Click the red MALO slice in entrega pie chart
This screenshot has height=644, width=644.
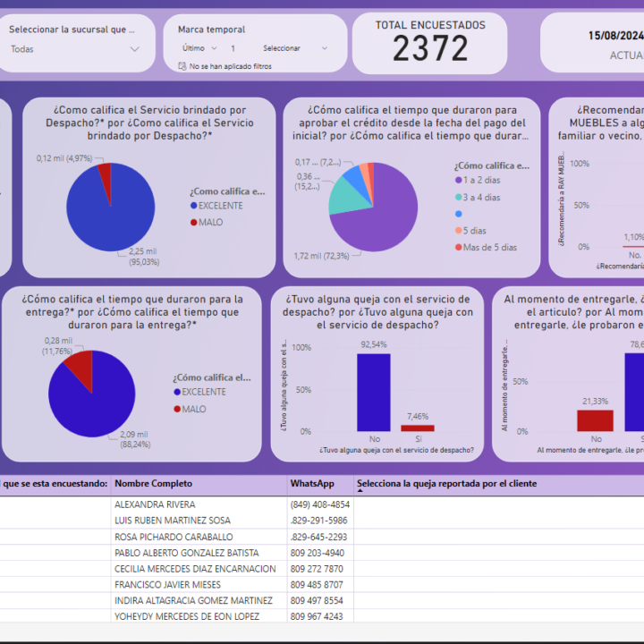coord(79,368)
